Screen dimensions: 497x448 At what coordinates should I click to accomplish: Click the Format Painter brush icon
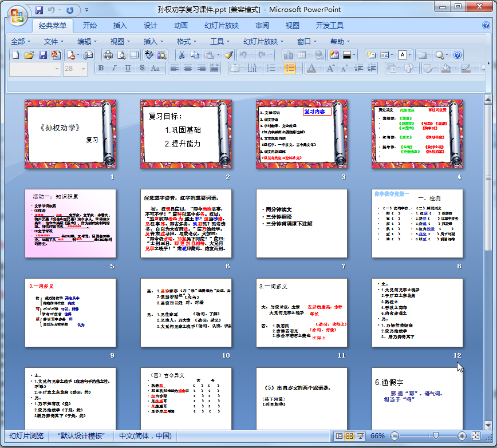(x=228, y=55)
